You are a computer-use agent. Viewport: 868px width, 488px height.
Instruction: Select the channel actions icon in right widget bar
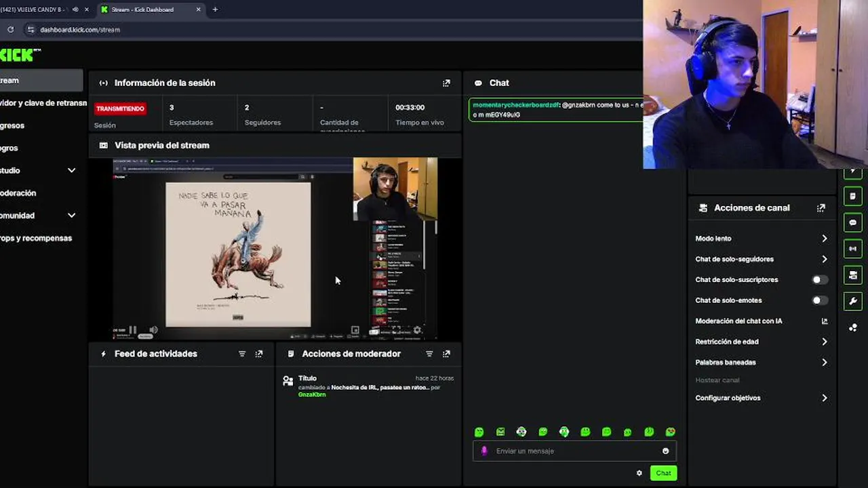tap(853, 275)
